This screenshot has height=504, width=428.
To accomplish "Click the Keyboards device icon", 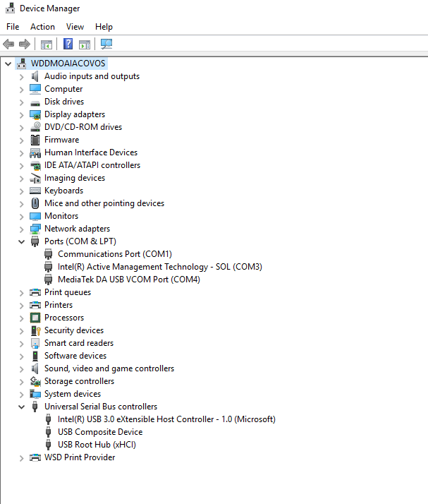I will point(35,191).
